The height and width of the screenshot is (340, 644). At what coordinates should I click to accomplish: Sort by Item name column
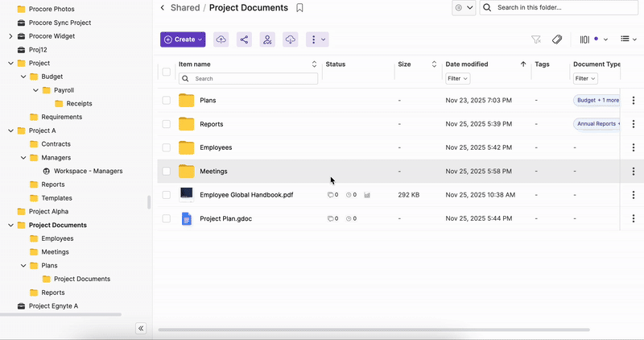(x=314, y=64)
